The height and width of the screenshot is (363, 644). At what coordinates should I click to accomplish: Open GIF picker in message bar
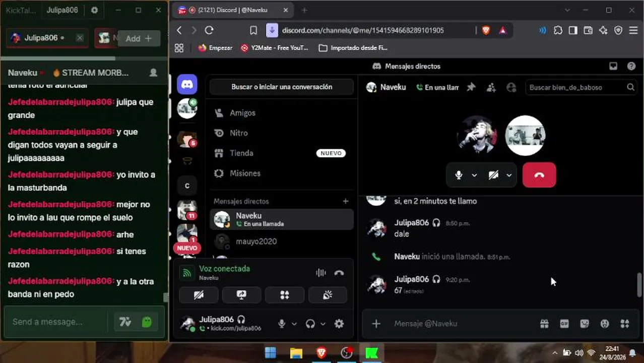click(564, 324)
